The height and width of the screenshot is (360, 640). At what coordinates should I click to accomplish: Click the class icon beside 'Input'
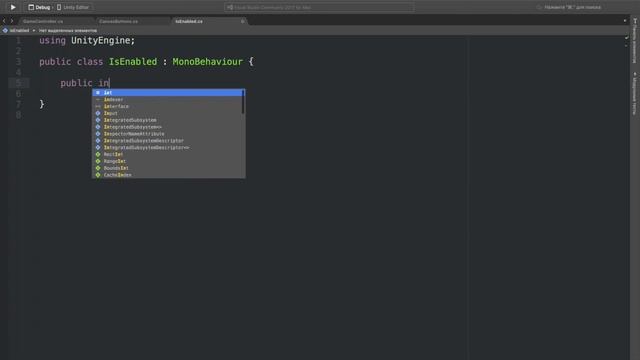pyautogui.click(x=98, y=113)
